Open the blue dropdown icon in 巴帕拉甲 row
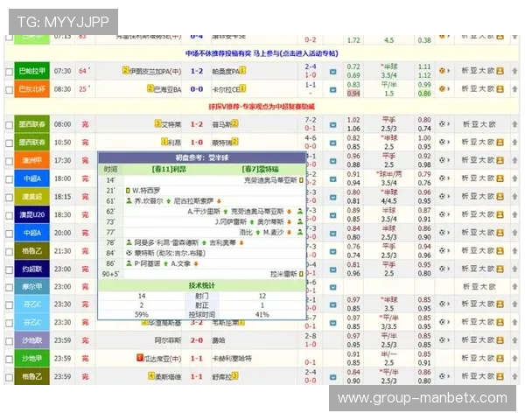Viewport: 525px width, 420px height. coord(332,72)
